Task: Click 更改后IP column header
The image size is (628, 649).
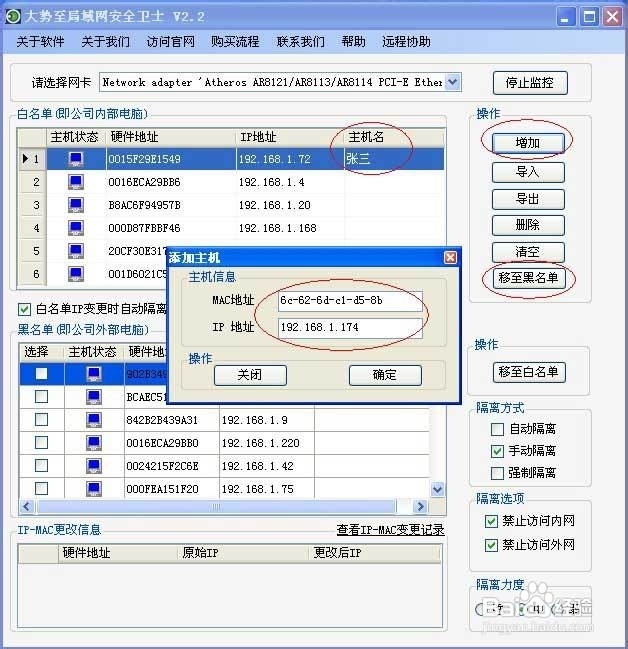Action: click(374, 553)
